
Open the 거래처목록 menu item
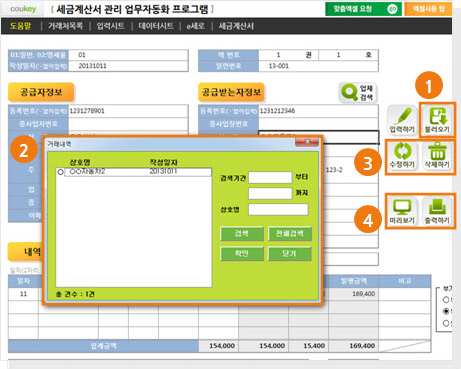[65, 26]
